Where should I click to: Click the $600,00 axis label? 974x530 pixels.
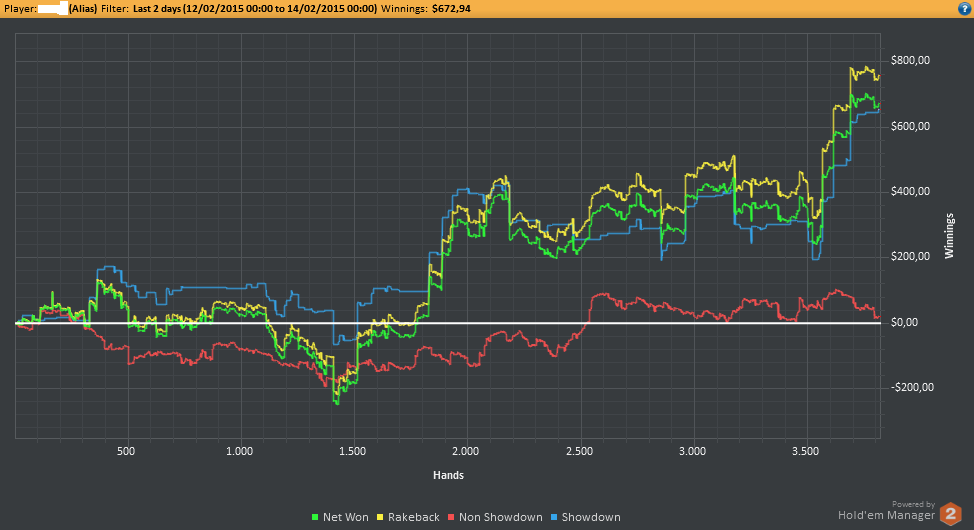coord(911,126)
